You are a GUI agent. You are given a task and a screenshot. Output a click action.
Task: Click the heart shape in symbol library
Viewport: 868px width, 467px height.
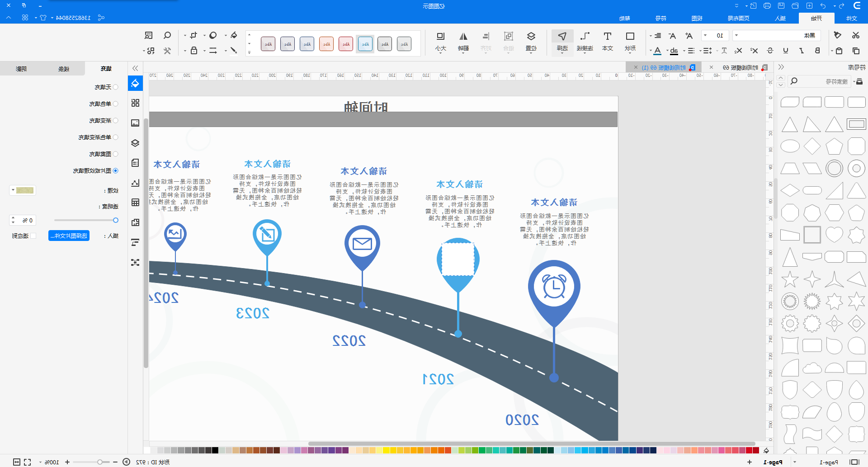[x=834, y=235]
